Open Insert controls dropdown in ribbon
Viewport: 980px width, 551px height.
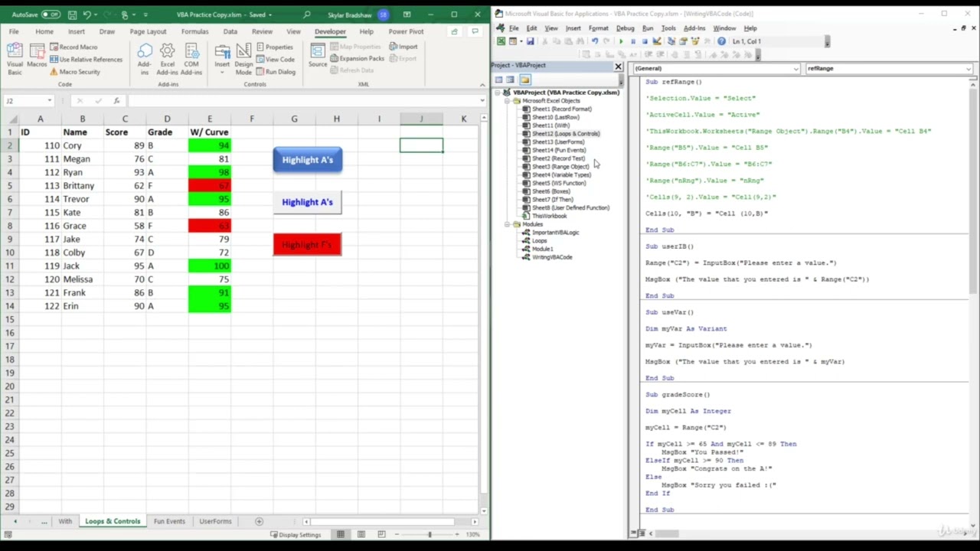pos(222,58)
